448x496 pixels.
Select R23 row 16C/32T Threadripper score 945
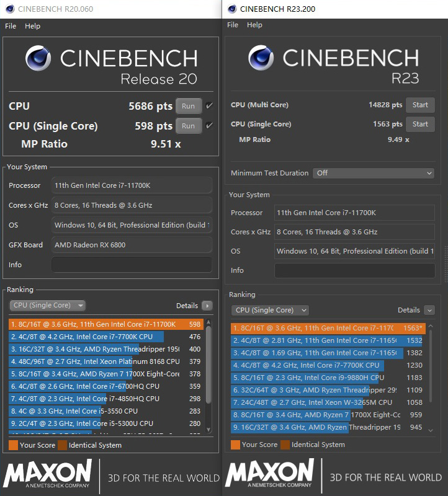(x=328, y=427)
